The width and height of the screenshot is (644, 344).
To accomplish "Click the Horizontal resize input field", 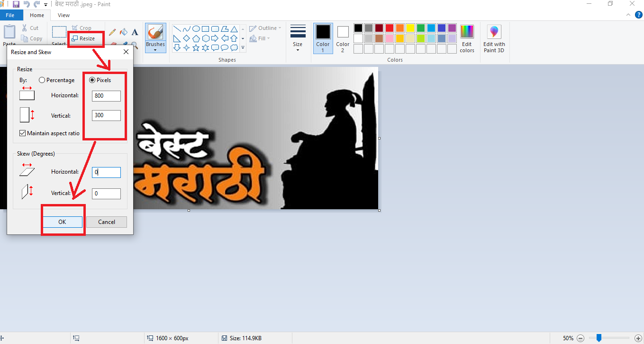I will 106,96.
